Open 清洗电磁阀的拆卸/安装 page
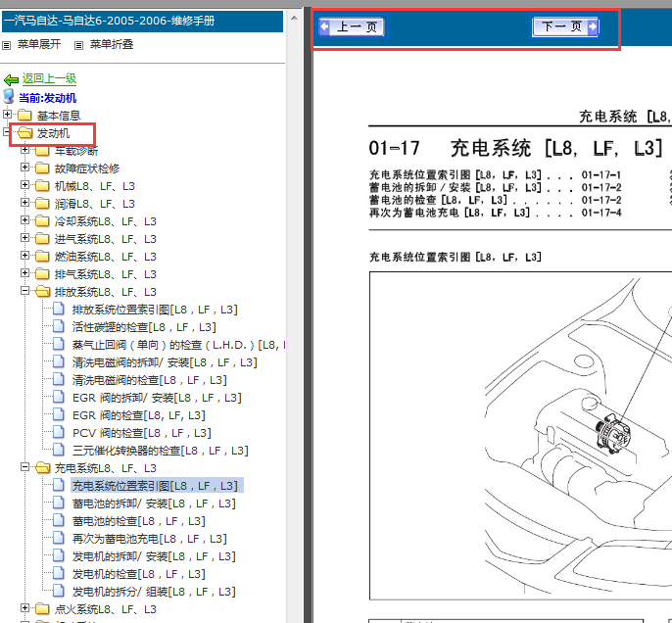The image size is (672, 623). coord(165,362)
